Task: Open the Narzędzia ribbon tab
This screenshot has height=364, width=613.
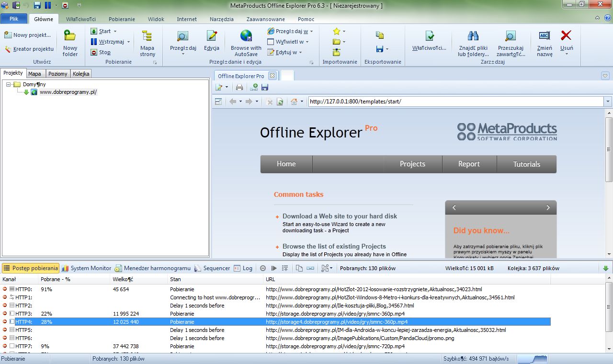Action: pos(222,19)
